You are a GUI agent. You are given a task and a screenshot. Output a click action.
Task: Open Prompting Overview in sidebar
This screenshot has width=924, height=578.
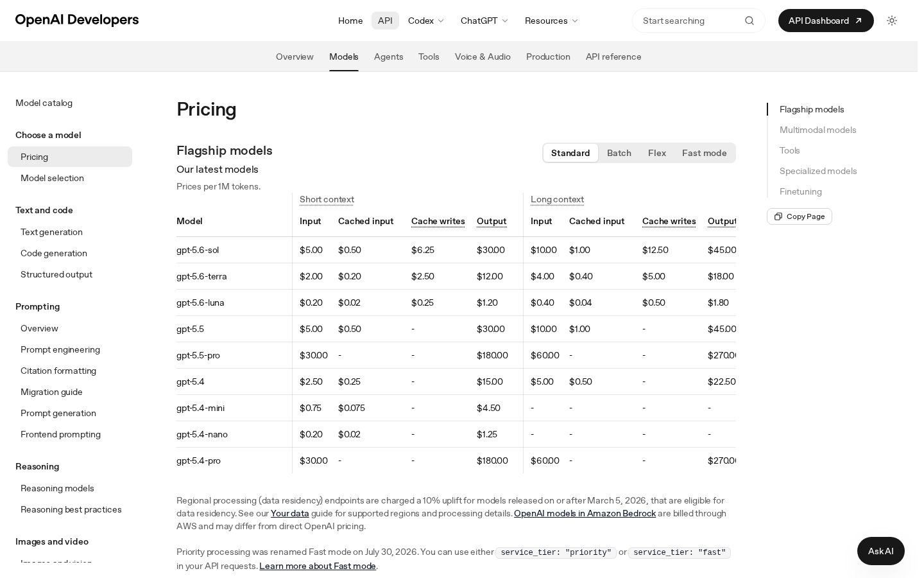pyautogui.click(x=70, y=328)
